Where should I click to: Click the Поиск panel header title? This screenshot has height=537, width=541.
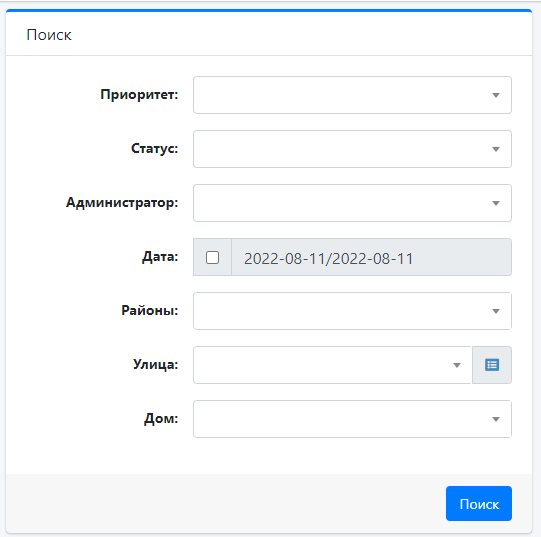click(49, 35)
